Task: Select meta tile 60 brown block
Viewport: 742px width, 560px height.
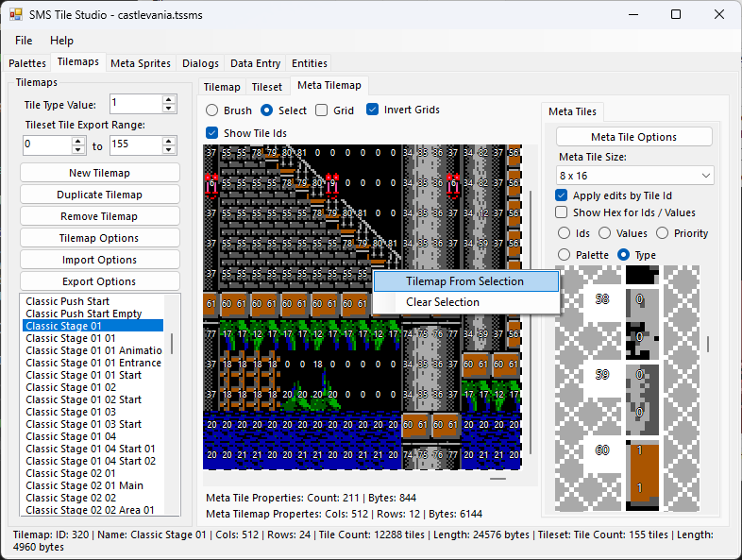Action: (x=642, y=473)
